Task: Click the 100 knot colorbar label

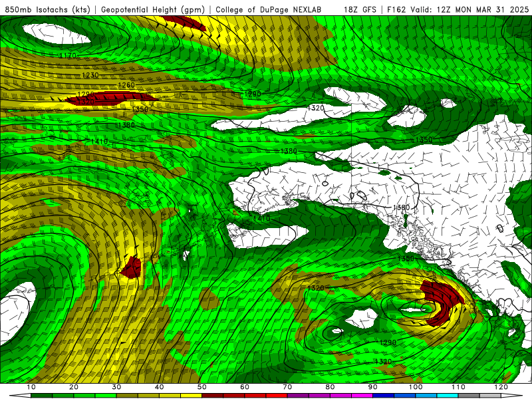Action: coord(416,387)
